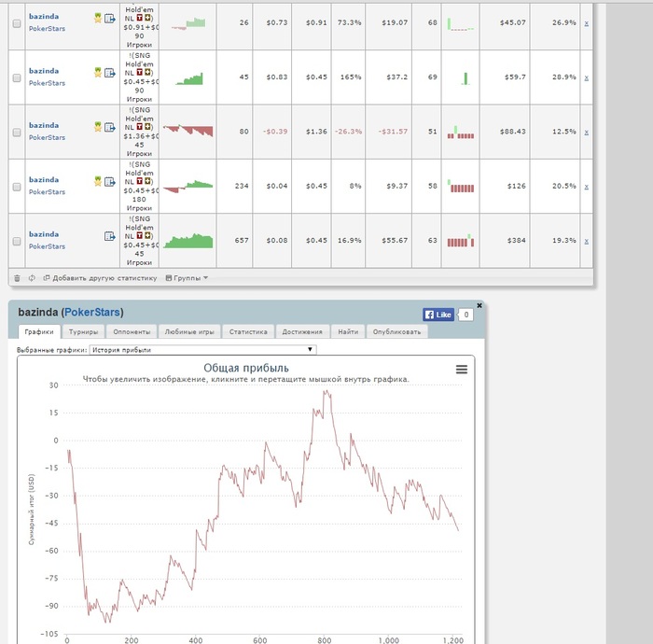Click the -26.3% ROI cell

[348, 132]
